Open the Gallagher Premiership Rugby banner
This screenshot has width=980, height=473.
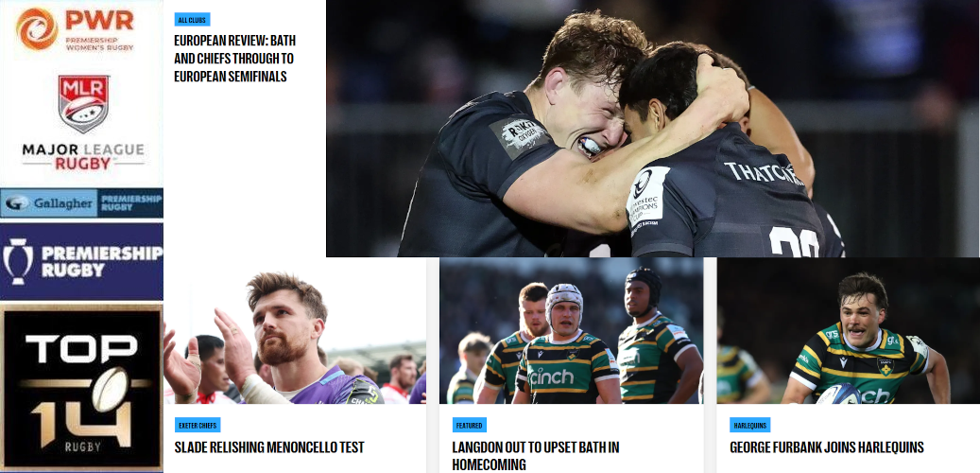tap(81, 202)
